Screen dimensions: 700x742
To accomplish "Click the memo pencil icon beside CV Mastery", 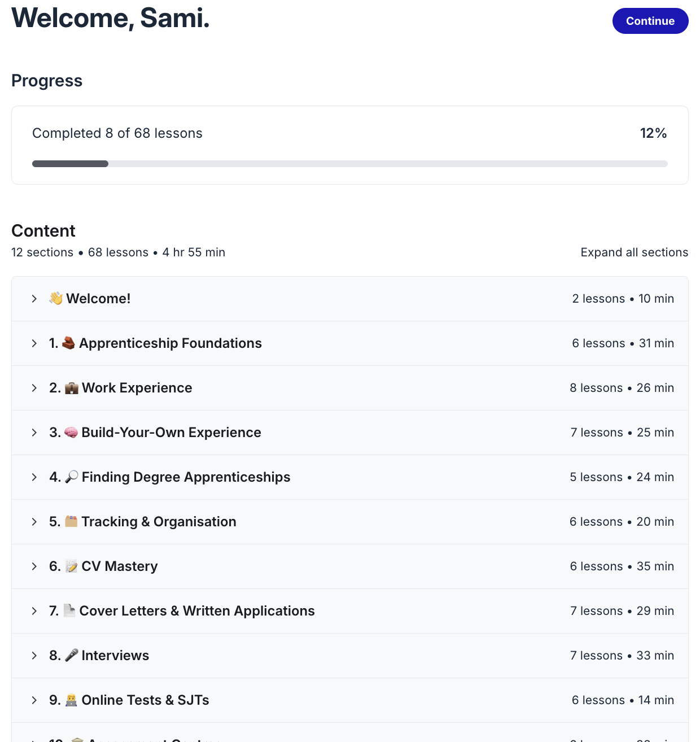I will 71,566.
